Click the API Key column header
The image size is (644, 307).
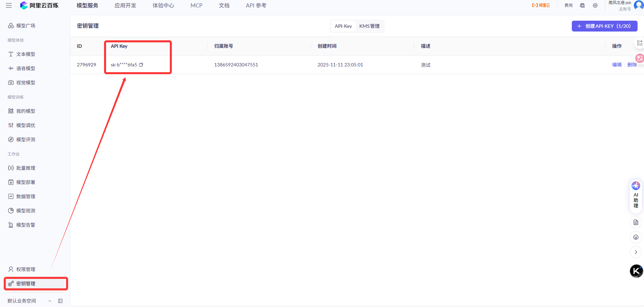[x=119, y=46]
